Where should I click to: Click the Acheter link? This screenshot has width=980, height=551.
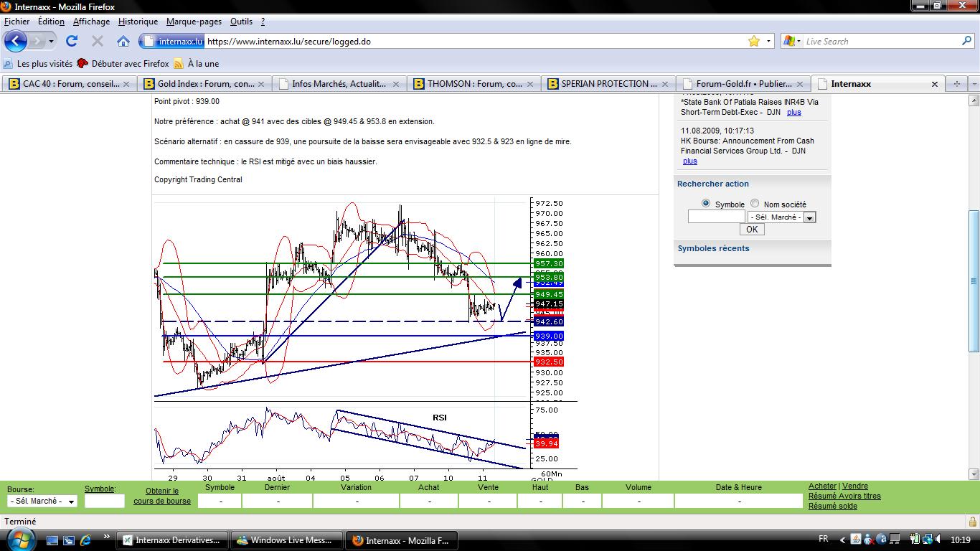[x=822, y=486]
